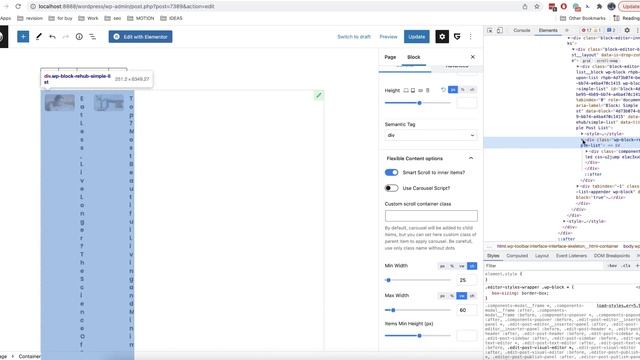Viewport: 640px width, 360px height.
Task: Select mobile device icon for Height
Action: tap(428, 90)
